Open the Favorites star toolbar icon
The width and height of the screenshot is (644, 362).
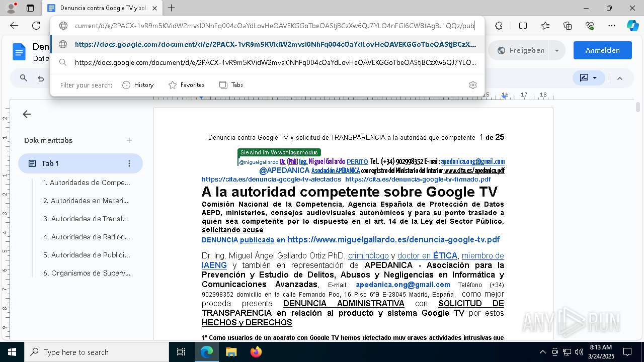545,26
